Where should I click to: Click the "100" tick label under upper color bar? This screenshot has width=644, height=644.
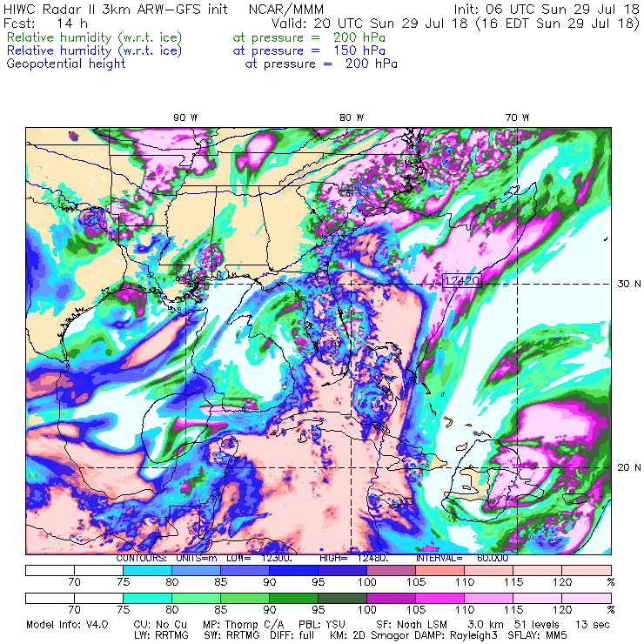(366, 582)
